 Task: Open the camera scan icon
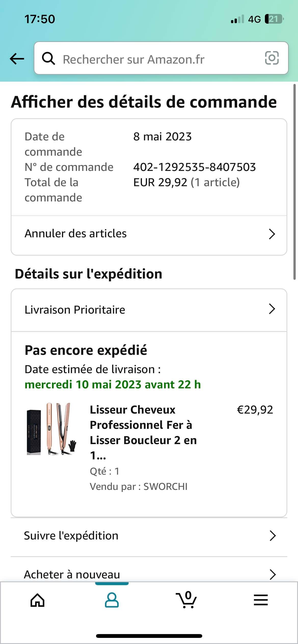pos(272,58)
